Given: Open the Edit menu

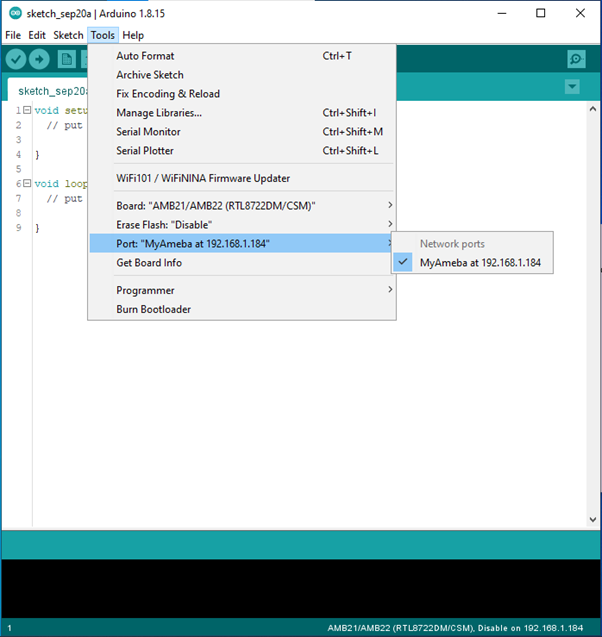Looking at the screenshot, I should [37, 35].
